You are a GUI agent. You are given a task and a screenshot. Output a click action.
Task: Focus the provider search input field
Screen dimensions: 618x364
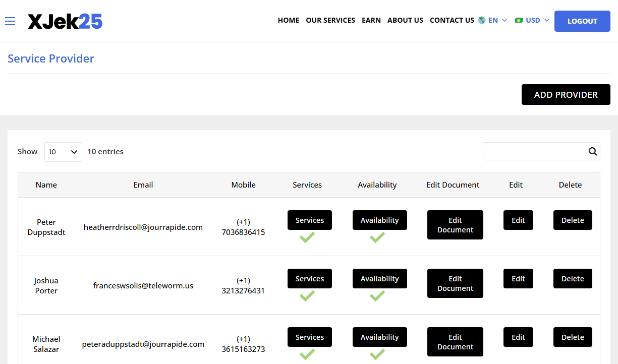(534, 151)
